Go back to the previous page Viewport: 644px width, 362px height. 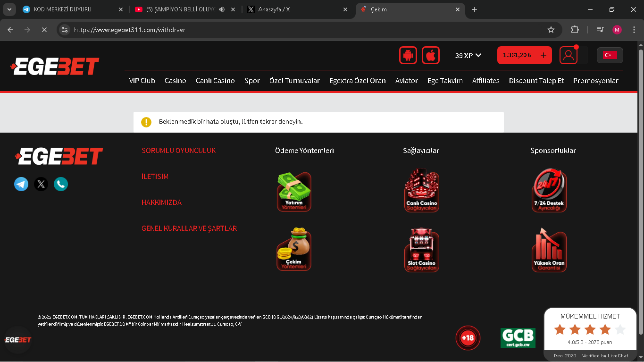10,30
